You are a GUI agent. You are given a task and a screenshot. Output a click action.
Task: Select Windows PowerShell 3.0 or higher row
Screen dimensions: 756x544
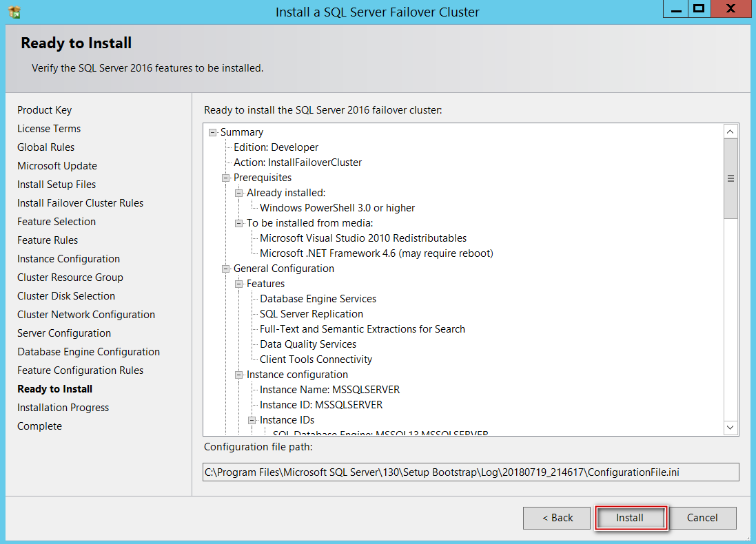click(337, 208)
